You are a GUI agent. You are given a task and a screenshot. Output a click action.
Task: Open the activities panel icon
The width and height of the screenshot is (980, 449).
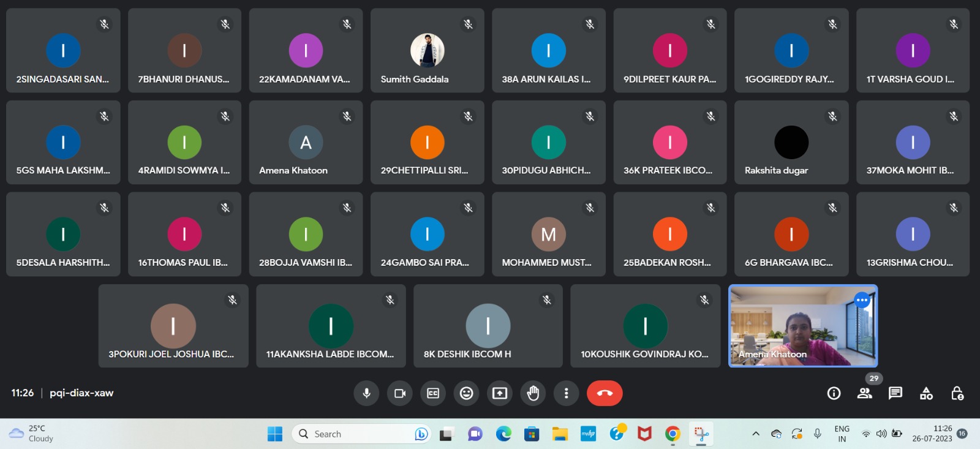coord(926,393)
